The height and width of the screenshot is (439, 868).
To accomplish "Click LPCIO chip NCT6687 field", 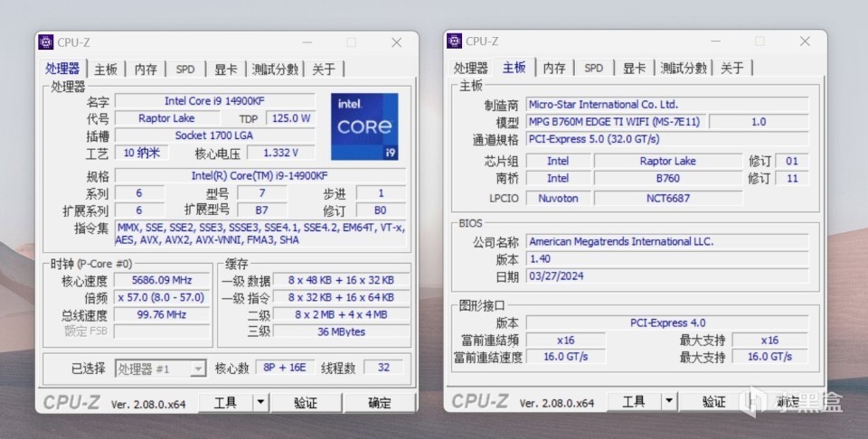I will click(667, 198).
